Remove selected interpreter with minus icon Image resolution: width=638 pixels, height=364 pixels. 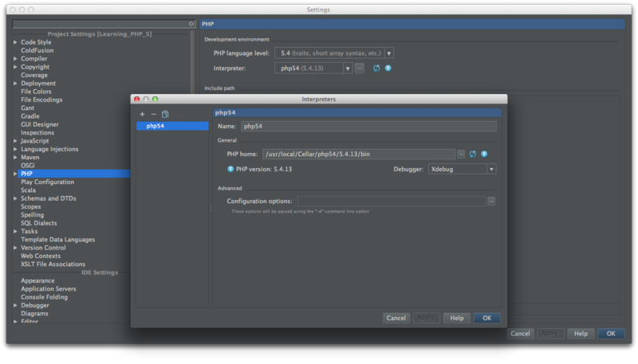coord(153,114)
